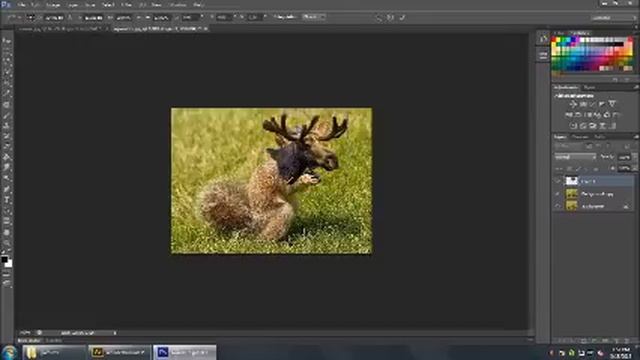The width and height of the screenshot is (640, 360).
Task: Select the Hand tool
Action: 7,233
